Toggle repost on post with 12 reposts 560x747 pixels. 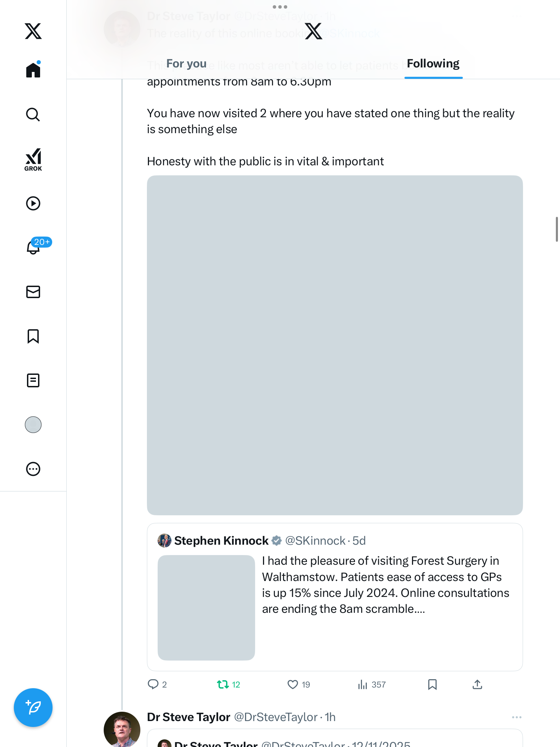pos(223,684)
